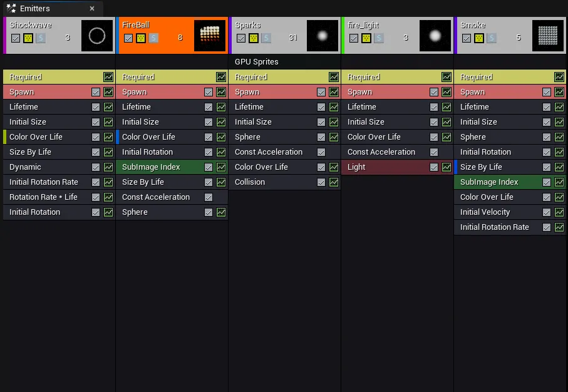This screenshot has height=392, width=568.
Task: Click graph icon on Sparks Sphere module
Action: (334, 137)
